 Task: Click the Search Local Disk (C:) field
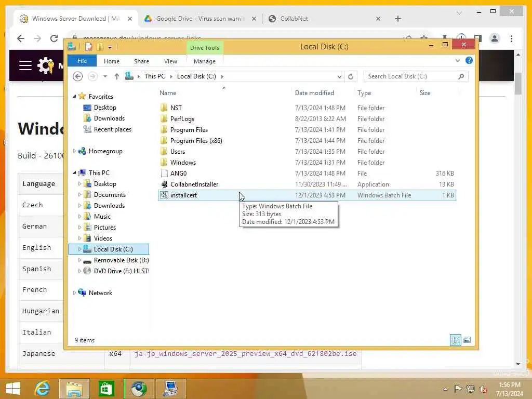(x=416, y=76)
